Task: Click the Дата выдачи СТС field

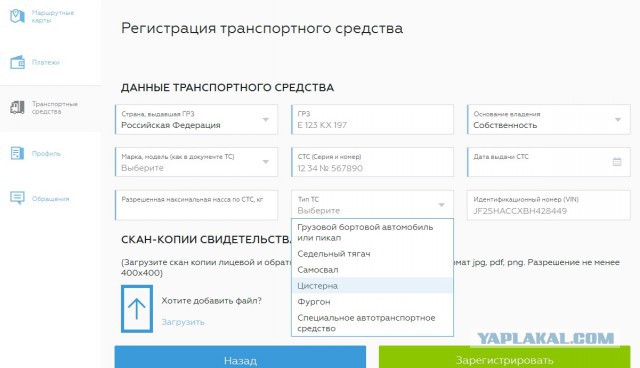Action: [549, 162]
